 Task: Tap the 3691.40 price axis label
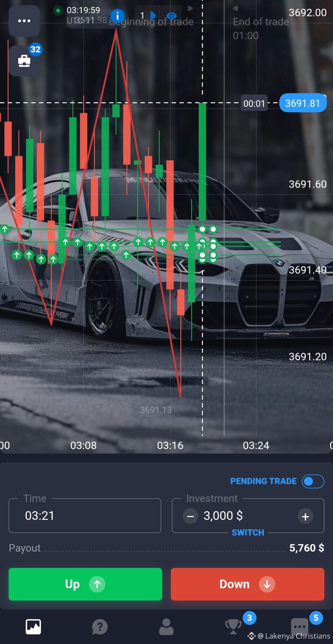(307, 270)
